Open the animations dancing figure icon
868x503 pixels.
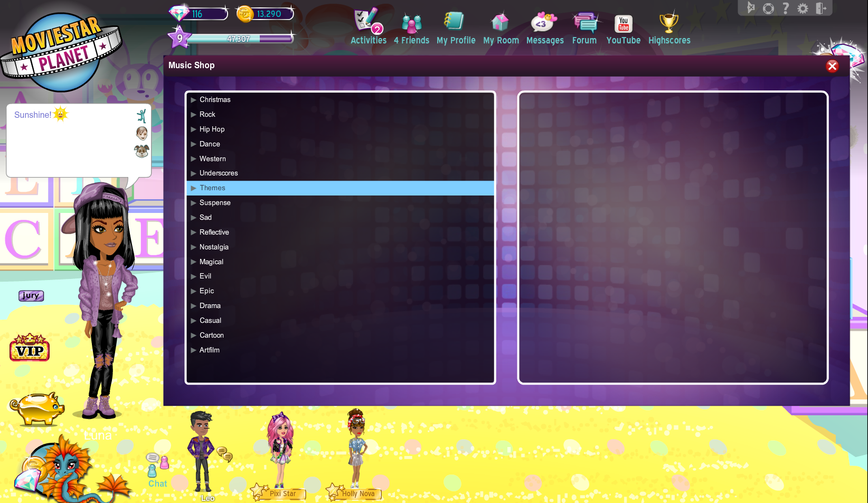[x=141, y=116]
